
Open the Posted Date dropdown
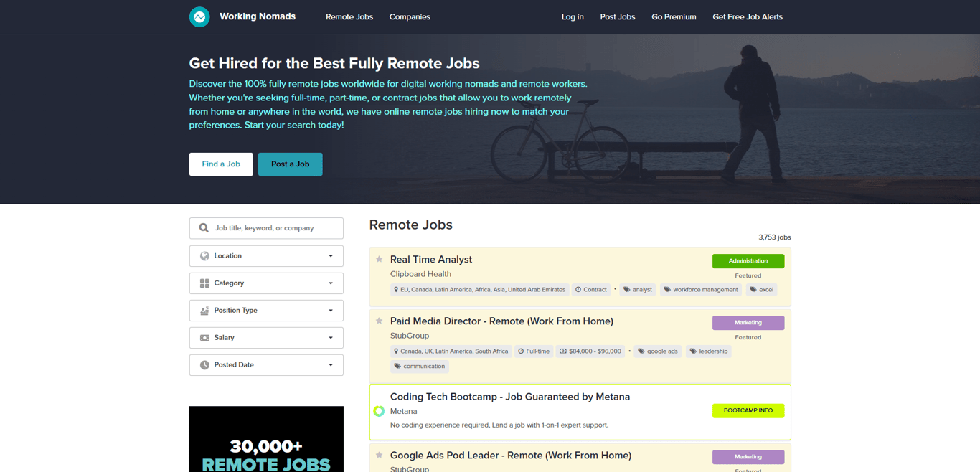click(x=266, y=365)
